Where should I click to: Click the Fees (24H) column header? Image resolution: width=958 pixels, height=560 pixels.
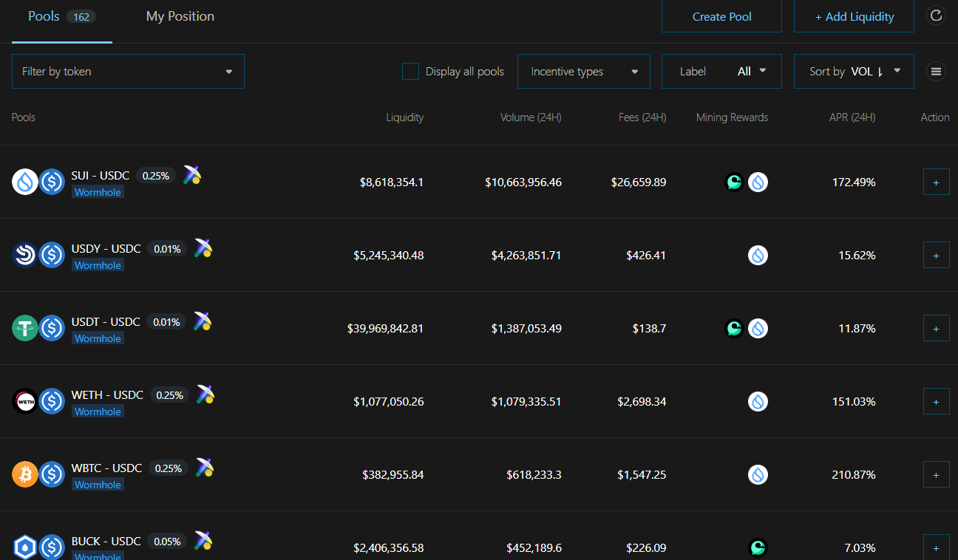click(x=642, y=117)
